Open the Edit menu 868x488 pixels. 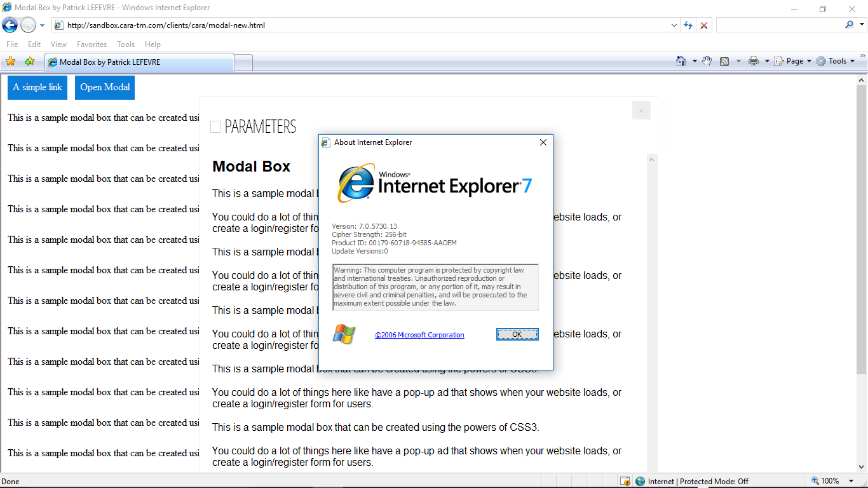(x=34, y=44)
